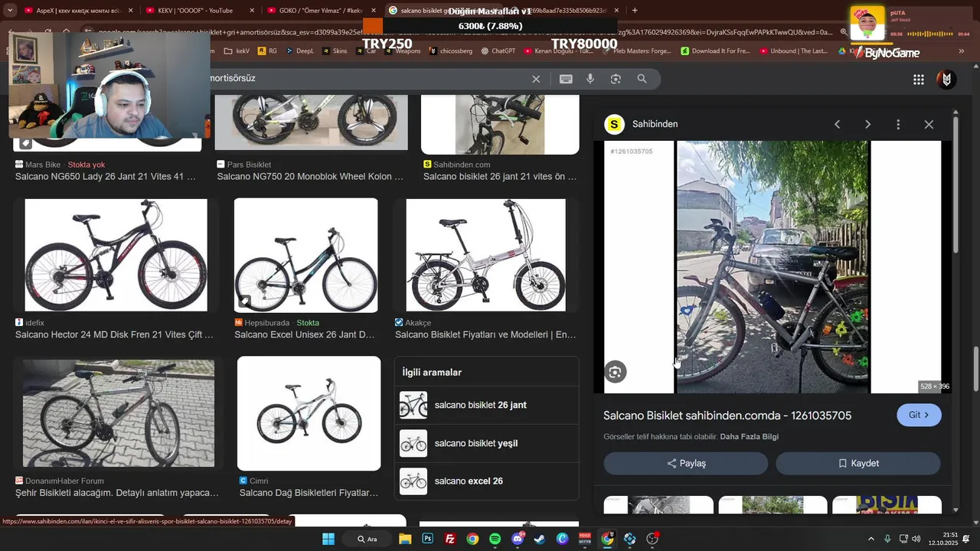980x551 pixels.
Task: Show hidden system tray icons
Action: coord(871,539)
